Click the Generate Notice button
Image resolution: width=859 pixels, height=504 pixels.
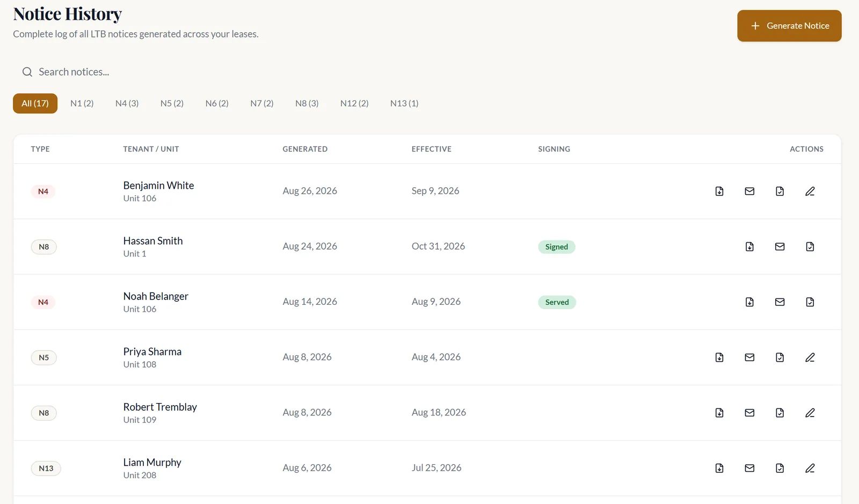(789, 26)
